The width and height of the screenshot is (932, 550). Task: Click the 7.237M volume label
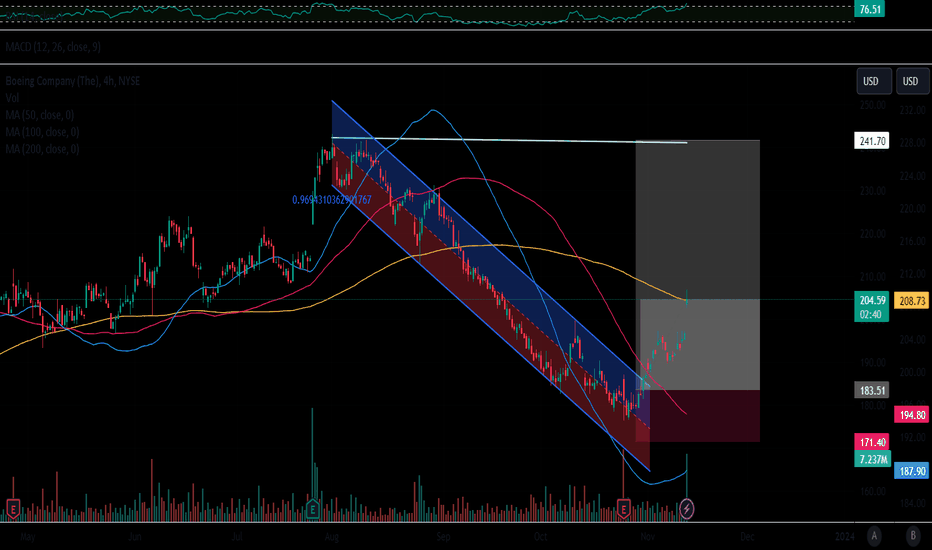(x=872, y=459)
